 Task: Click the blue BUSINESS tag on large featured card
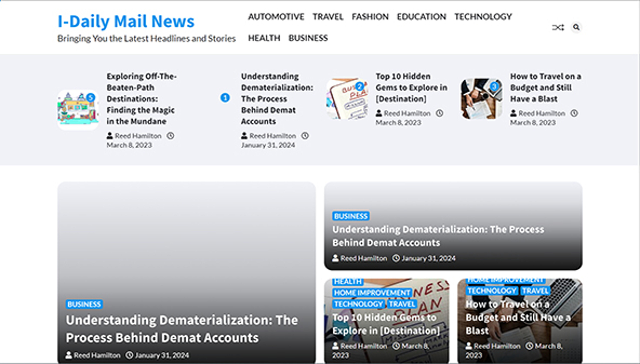coord(84,304)
